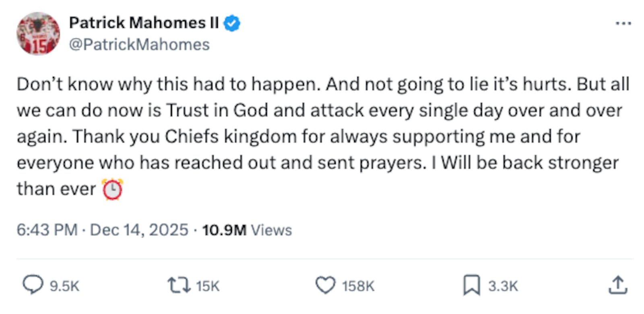644x314 pixels.
Task: Click Patrick Mahomes' profile picture
Action: coord(35,32)
